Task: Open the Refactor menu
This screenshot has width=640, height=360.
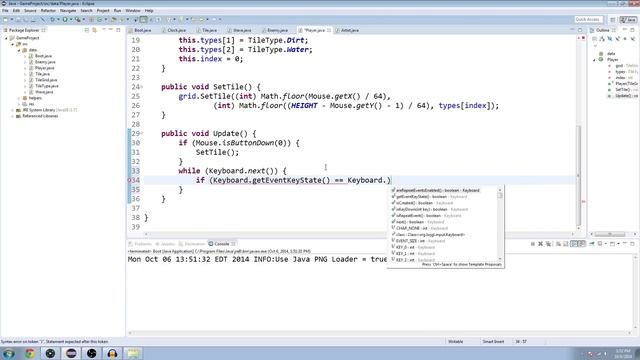Action: point(48,11)
